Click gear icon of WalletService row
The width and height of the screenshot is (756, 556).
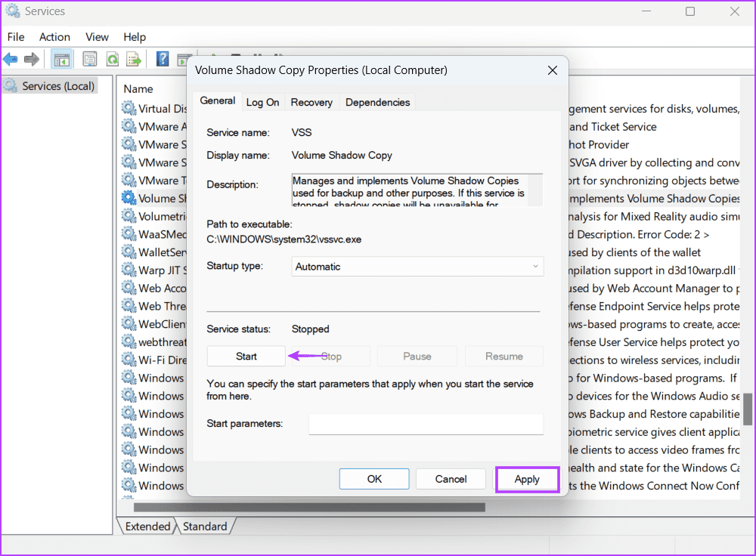[x=129, y=252]
